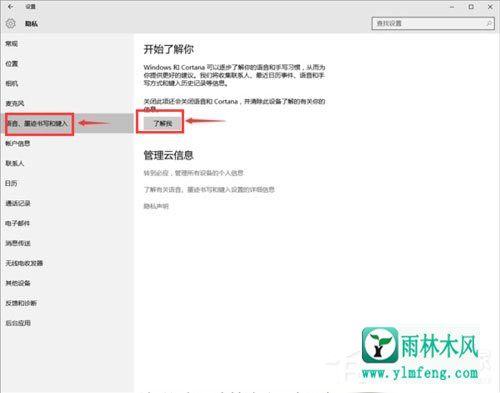This screenshot has width=500, height=393.
Task: Open link about 语音、墨迹书写和键入 settings details
Action: coord(209,190)
